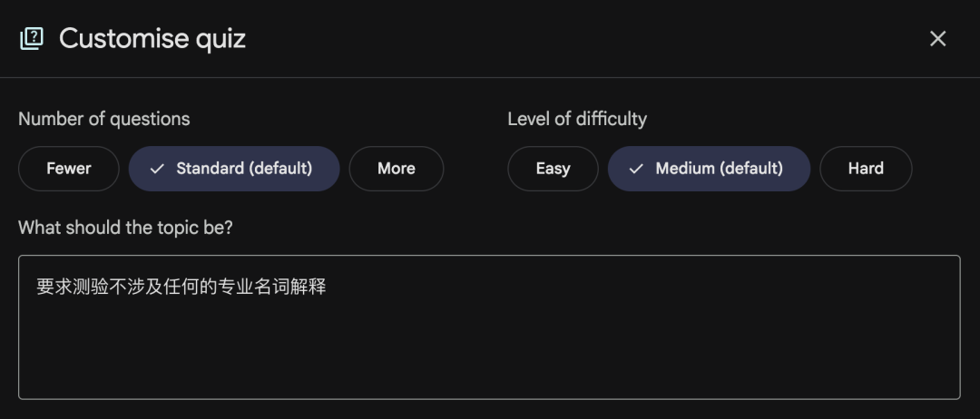
Task: Switch difficulty to Hard
Action: coord(866,169)
